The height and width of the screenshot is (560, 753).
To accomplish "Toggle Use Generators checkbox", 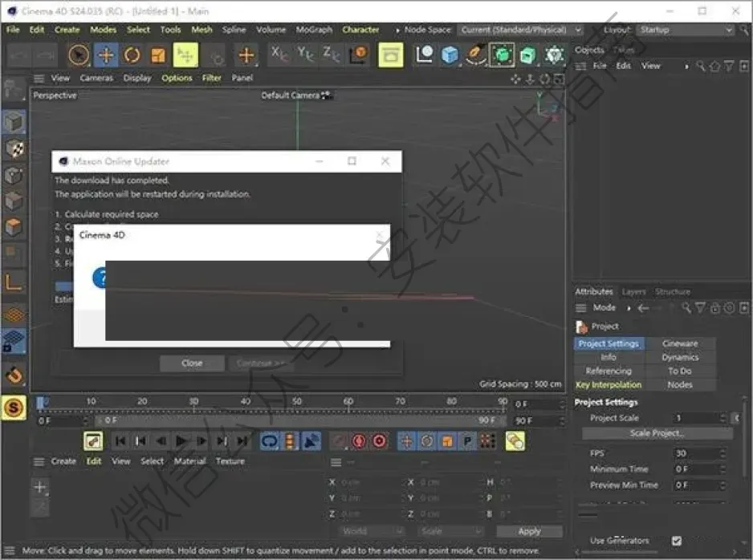I will [x=677, y=541].
